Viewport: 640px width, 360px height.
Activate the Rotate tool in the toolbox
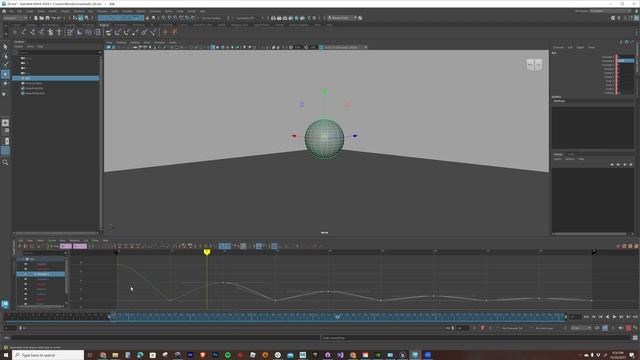click(x=5, y=83)
